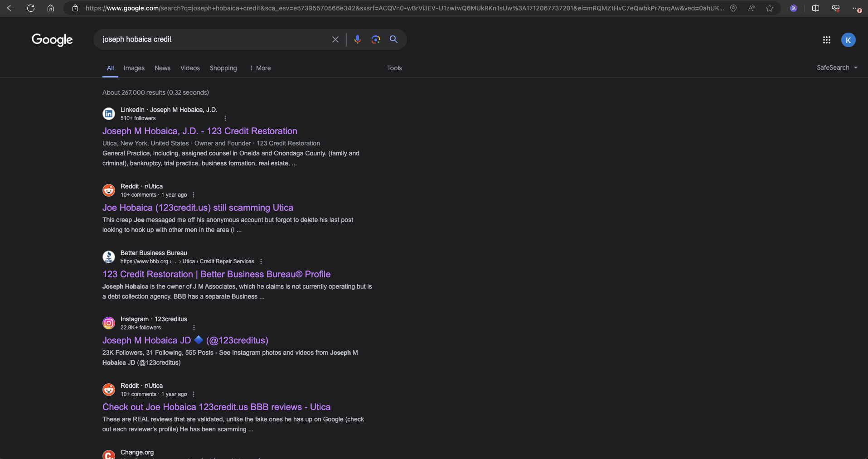Clear the search box text
The width and height of the screenshot is (868, 459).
335,39
